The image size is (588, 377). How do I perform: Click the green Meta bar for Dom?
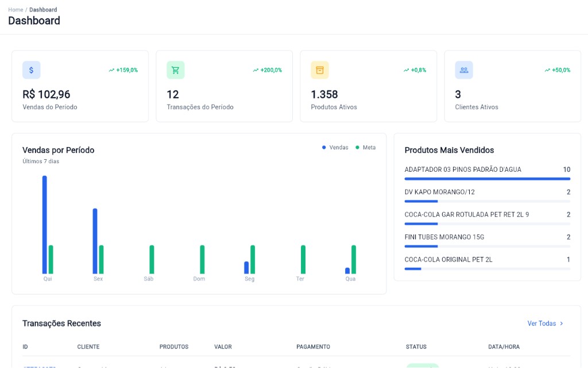[x=202, y=259]
